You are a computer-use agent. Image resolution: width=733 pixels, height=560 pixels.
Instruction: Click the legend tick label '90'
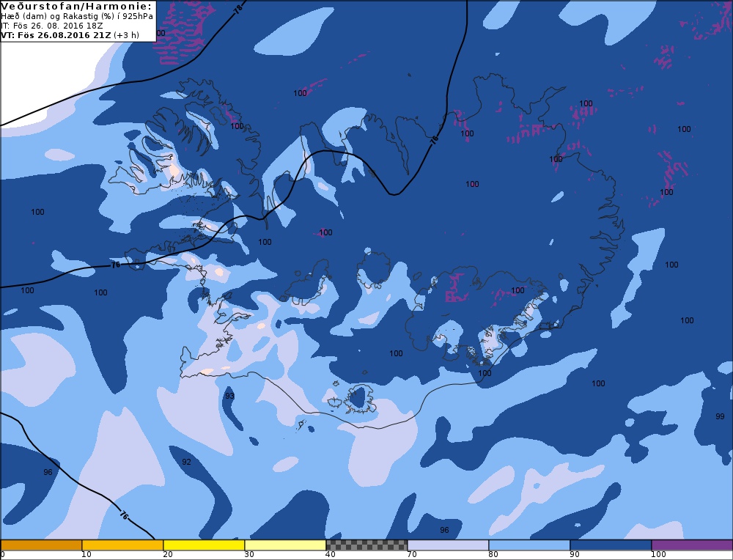pos(575,554)
